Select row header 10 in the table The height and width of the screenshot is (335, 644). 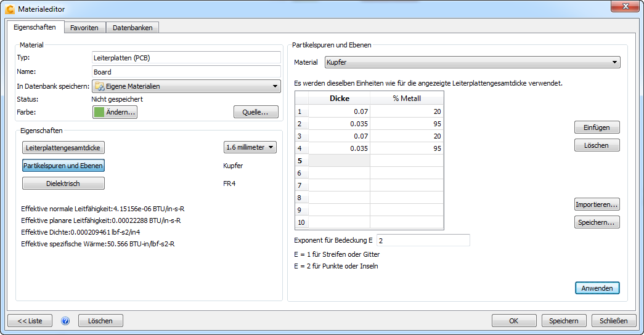click(x=302, y=222)
